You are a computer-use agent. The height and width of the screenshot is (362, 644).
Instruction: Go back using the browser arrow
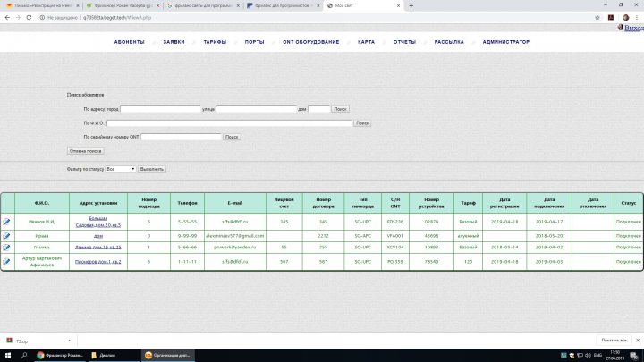(7, 18)
